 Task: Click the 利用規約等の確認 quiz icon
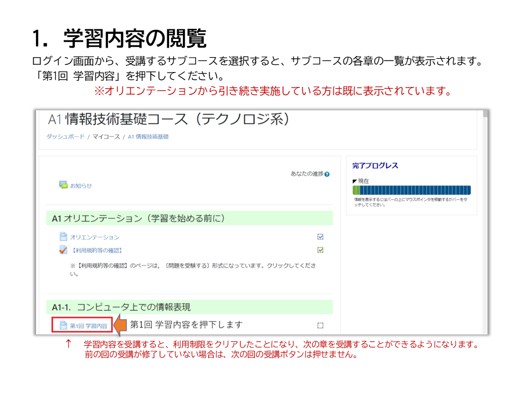(x=63, y=250)
